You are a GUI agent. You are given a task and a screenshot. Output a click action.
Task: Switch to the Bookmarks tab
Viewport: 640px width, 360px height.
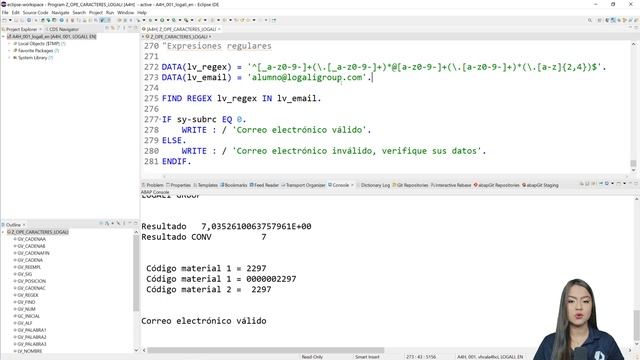pos(234,185)
